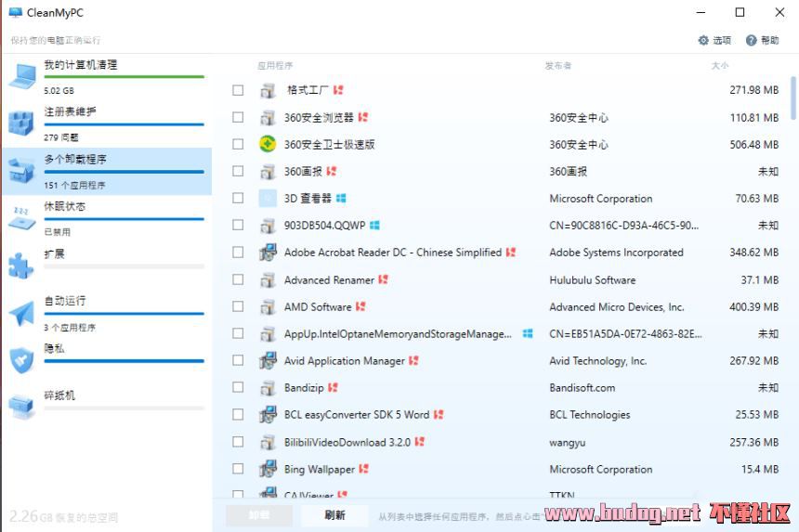This screenshot has height=532, width=799.
Task: Open the 休眠状态 sleep icon
Action: (x=22, y=218)
